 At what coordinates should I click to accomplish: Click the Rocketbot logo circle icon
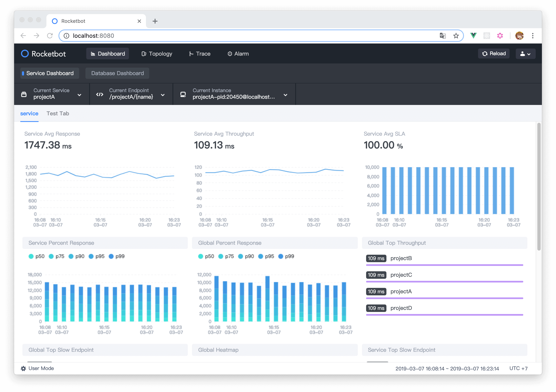[25, 54]
